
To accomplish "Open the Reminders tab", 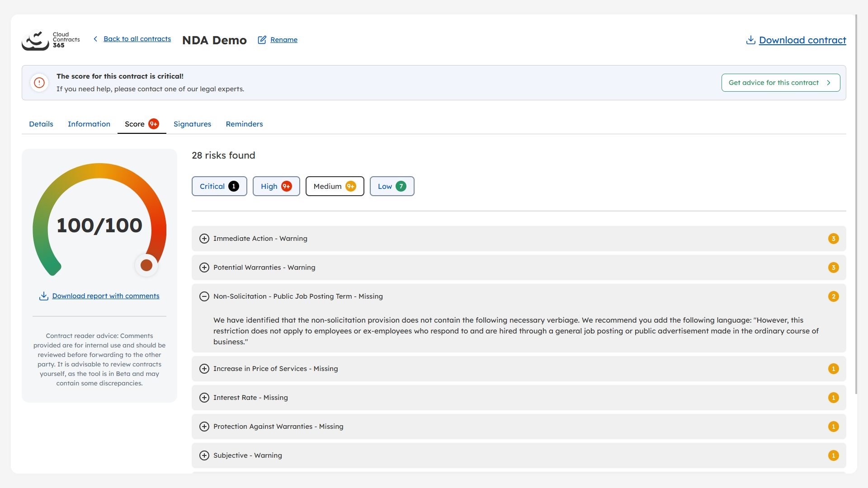I will [x=244, y=124].
